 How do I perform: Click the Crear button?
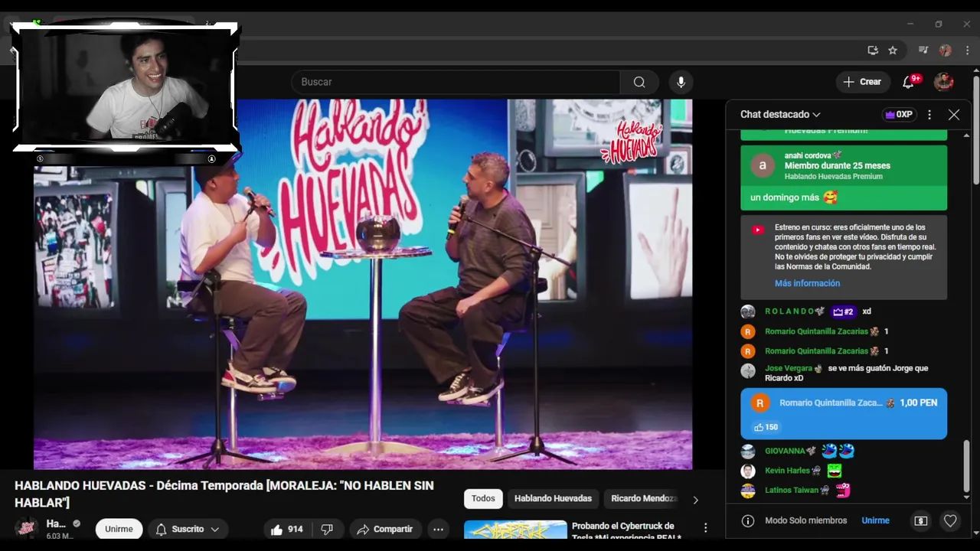coord(862,82)
